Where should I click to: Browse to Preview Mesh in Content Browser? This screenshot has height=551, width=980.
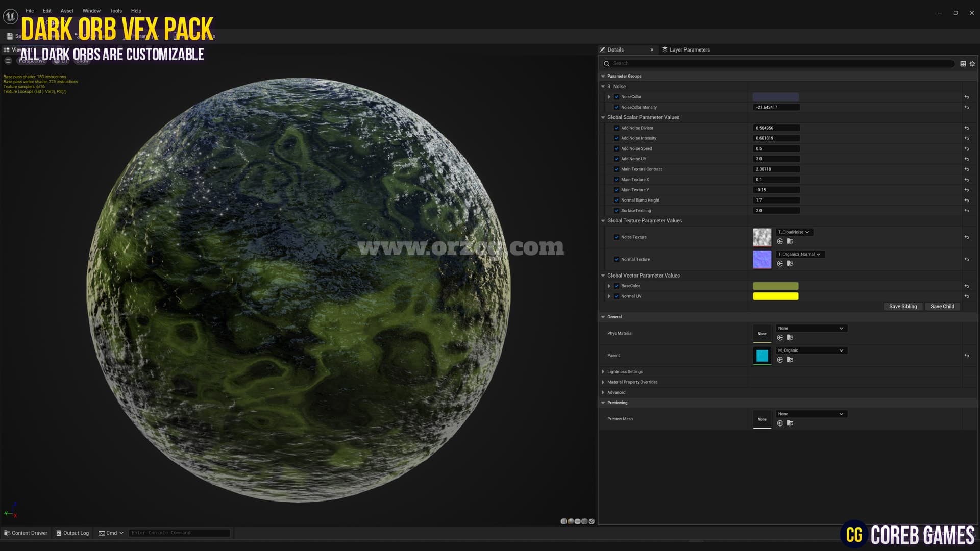[790, 423]
